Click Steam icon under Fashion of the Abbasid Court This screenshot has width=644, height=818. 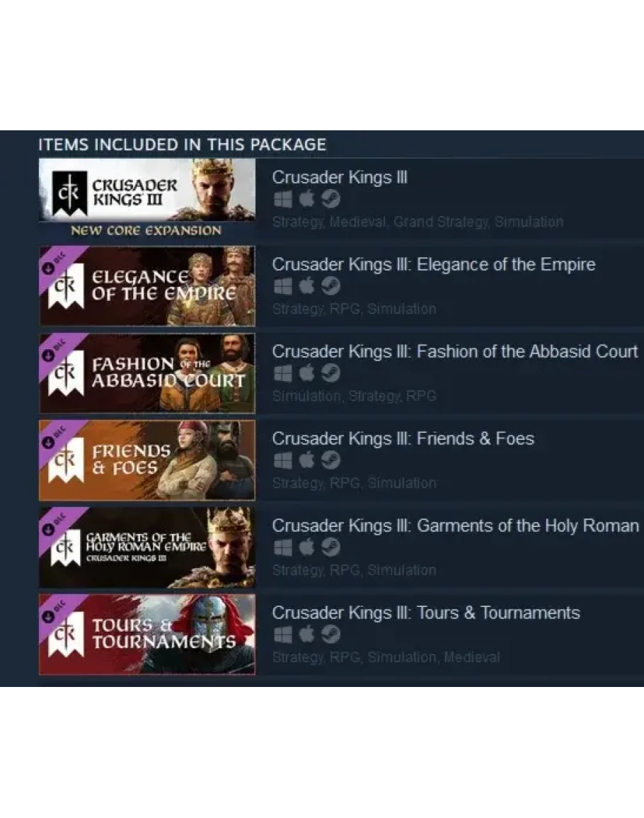[330, 373]
